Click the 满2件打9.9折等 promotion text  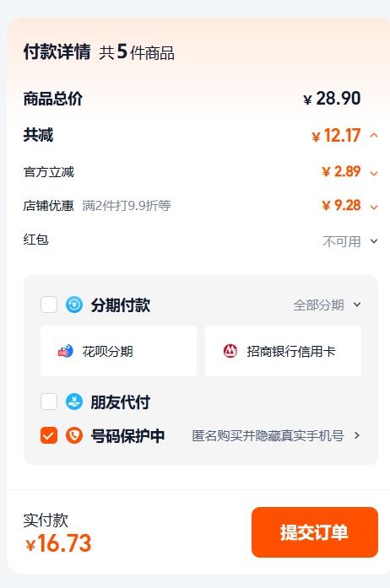pyautogui.click(x=127, y=206)
